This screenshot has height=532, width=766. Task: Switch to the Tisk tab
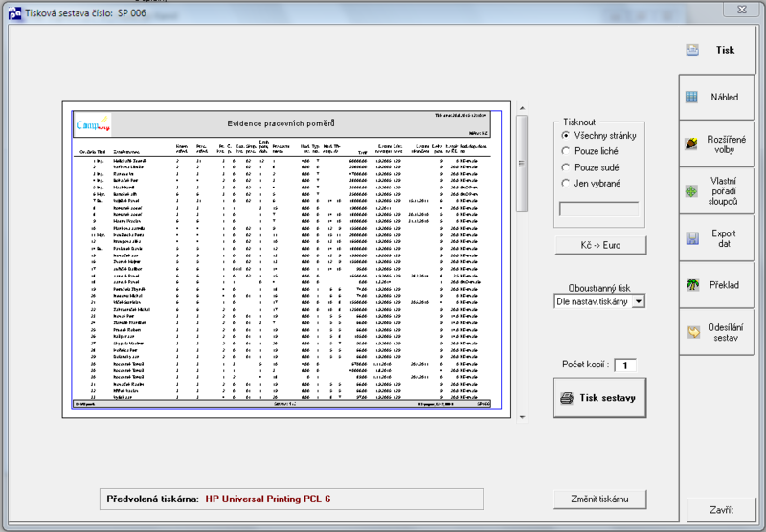[x=716, y=50]
